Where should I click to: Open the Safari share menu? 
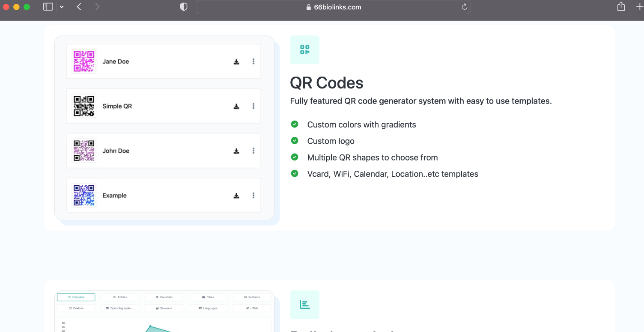621,6
